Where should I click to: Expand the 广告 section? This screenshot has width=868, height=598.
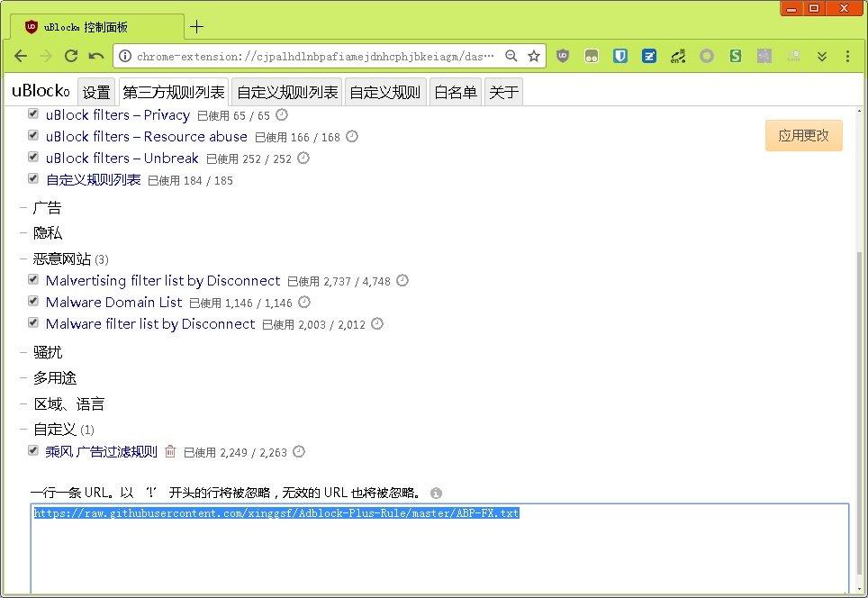pos(47,208)
